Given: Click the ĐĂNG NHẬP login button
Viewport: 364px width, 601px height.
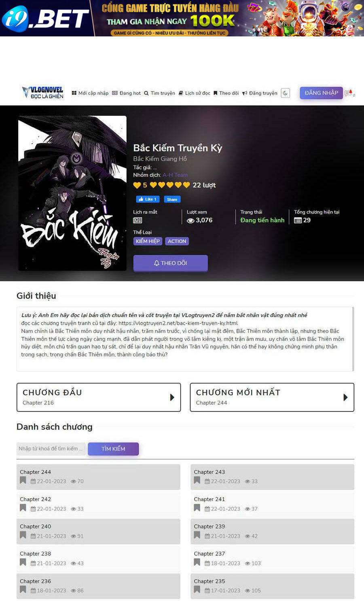Looking at the screenshot, I should coord(321,93).
